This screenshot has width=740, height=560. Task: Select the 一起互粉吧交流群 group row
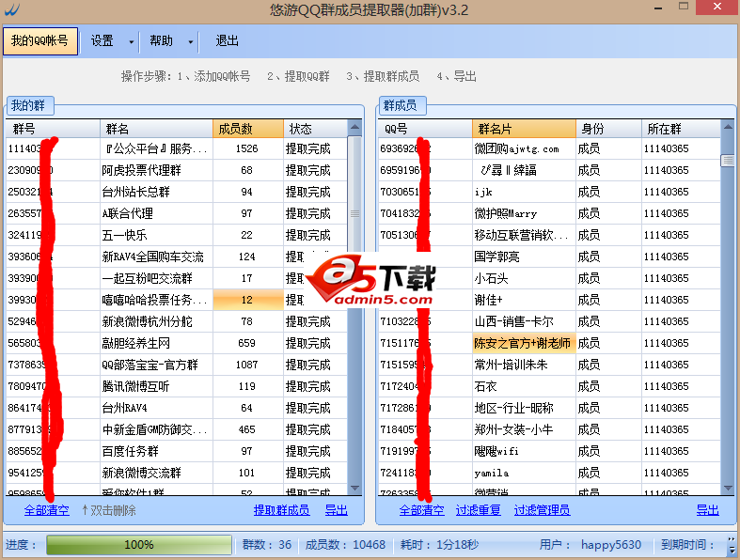[x=177, y=278]
